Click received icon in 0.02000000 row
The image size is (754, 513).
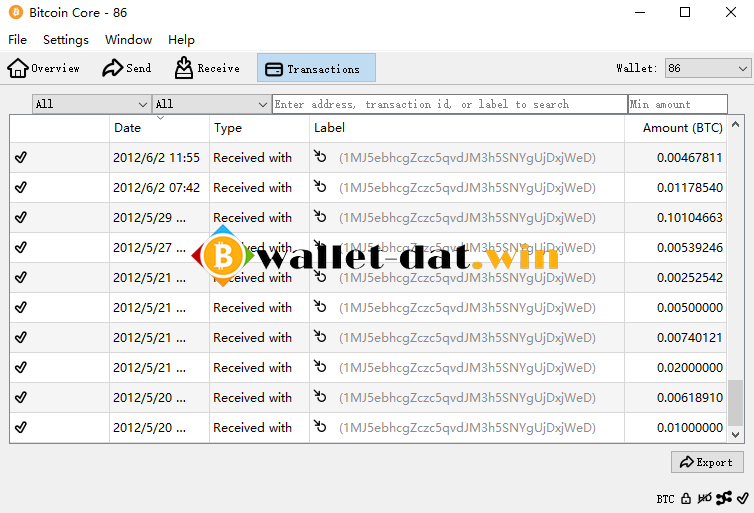pos(320,366)
